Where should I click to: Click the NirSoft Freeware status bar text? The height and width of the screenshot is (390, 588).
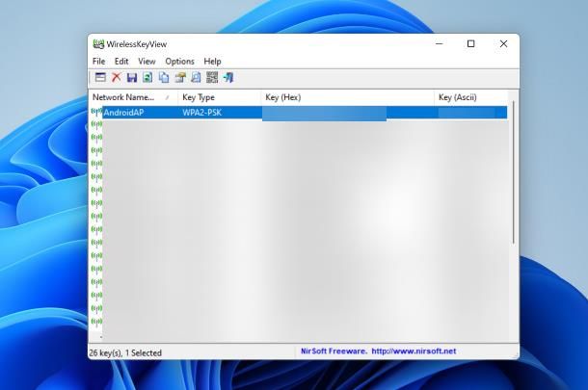point(334,351)
